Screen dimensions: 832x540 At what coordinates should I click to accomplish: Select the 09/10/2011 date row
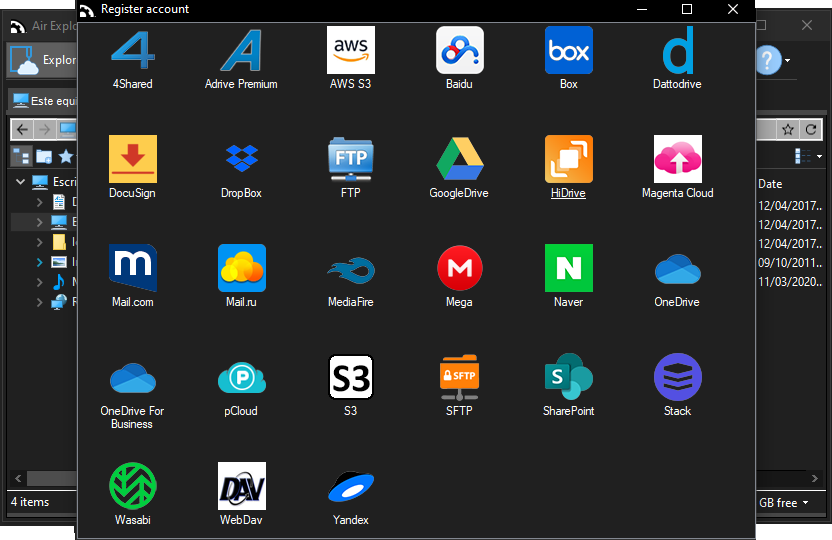pyautogui.click(x=790, y=263)
